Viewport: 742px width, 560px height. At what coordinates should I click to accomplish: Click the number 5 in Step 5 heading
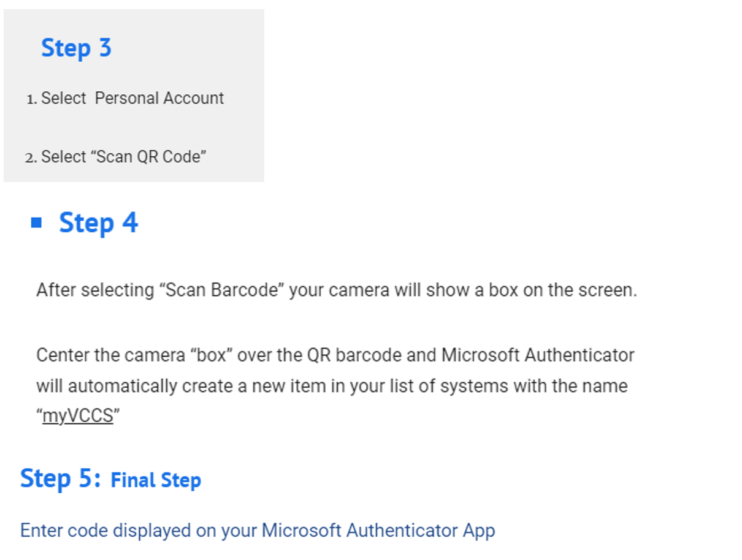(x=86, y=478)
